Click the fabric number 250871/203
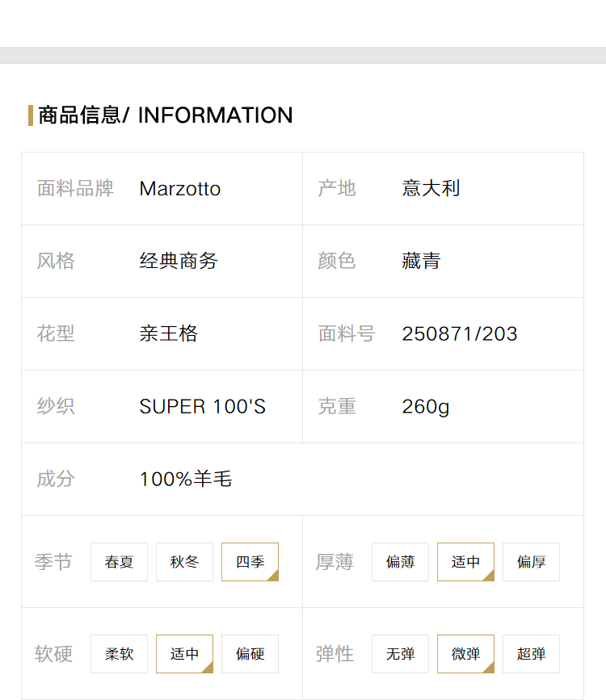This screenshot has height=700, width=606. [x=460, y=334]
